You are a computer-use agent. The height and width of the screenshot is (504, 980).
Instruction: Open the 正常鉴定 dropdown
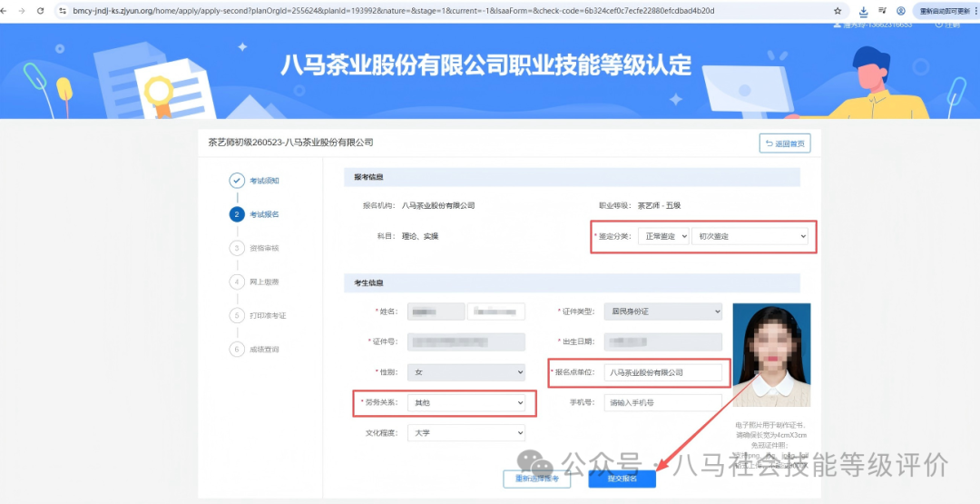point(663,236)
